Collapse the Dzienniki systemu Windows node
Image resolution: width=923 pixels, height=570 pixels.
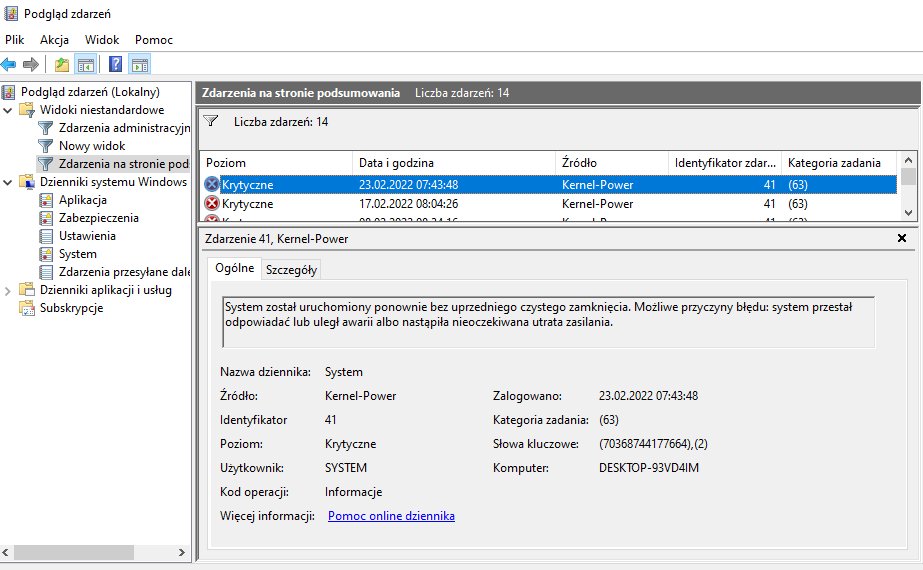point(8,182)
